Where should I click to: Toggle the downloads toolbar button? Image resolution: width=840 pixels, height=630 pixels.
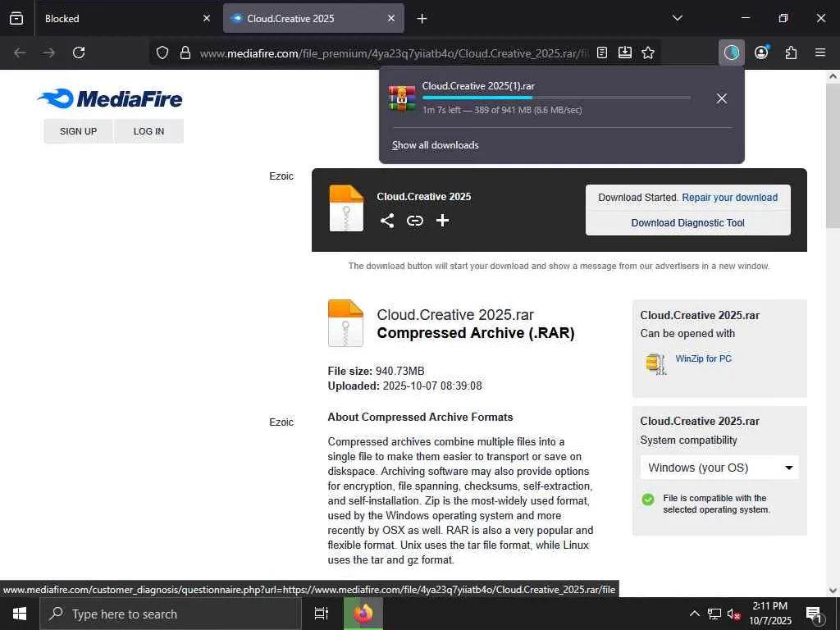[x=731, y=52]
